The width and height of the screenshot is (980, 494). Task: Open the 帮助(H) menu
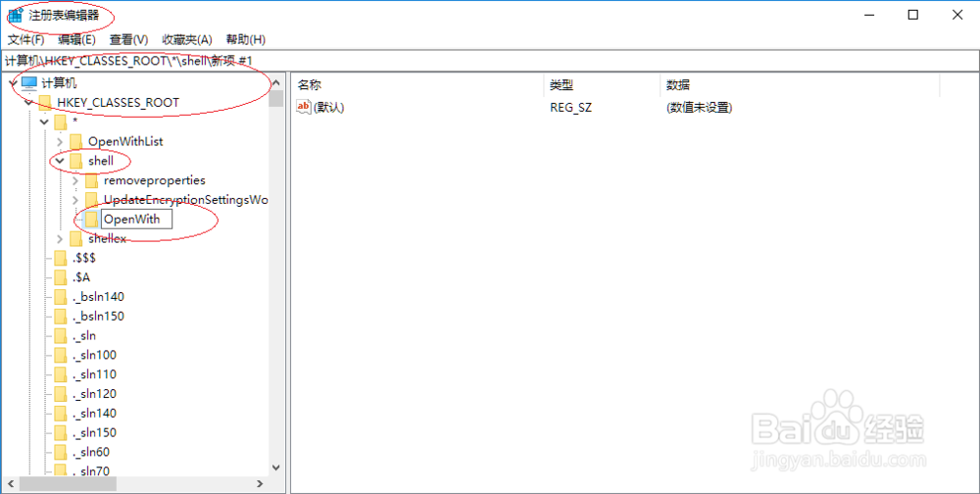(246, 39)
